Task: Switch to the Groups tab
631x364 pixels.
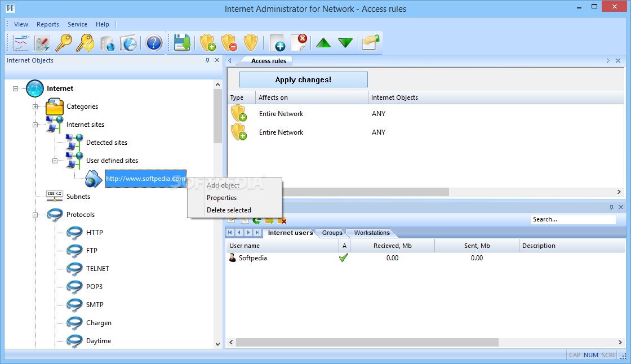Action: [x=332, y=233]
